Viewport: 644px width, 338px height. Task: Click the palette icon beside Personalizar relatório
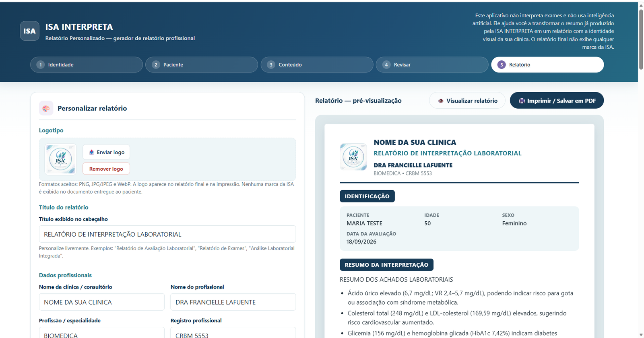click(46, 108)
